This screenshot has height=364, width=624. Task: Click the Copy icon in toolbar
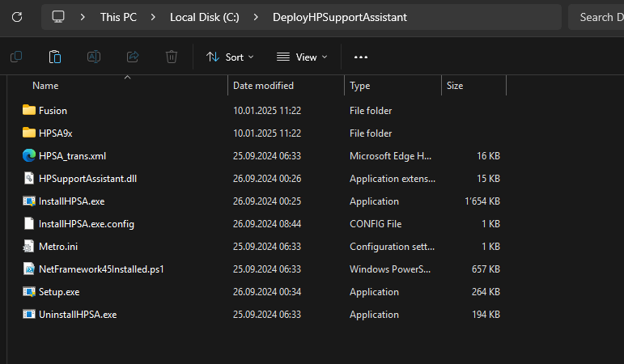16,57
